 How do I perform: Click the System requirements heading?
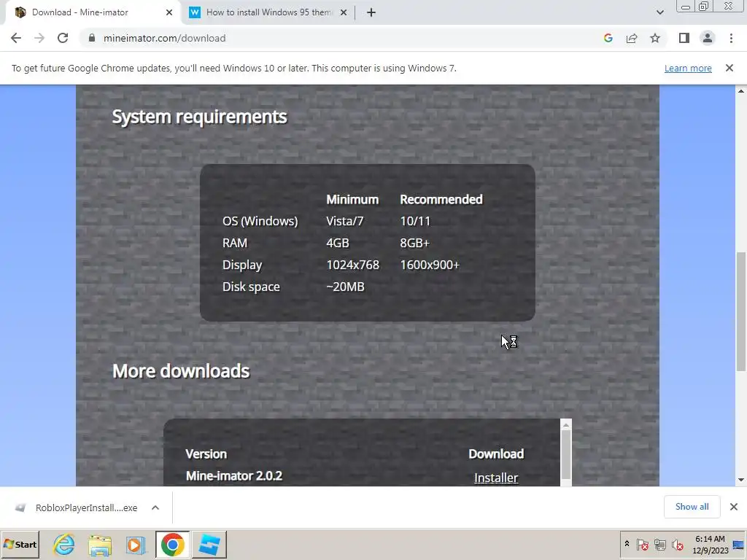coord(199,117)
